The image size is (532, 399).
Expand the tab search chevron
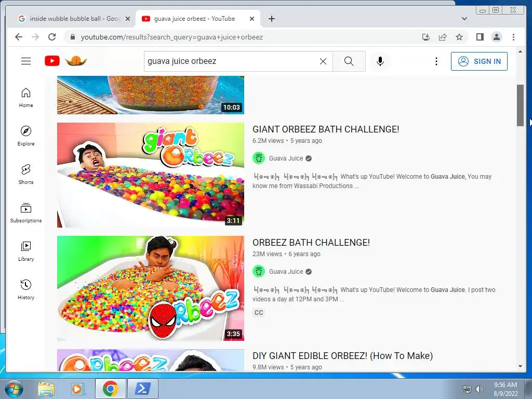[464, 19]
